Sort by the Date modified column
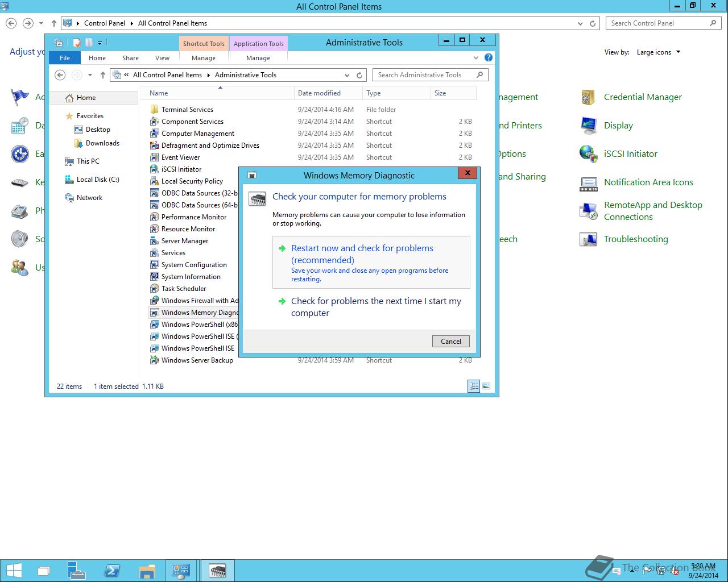 [x=328, y=93]
